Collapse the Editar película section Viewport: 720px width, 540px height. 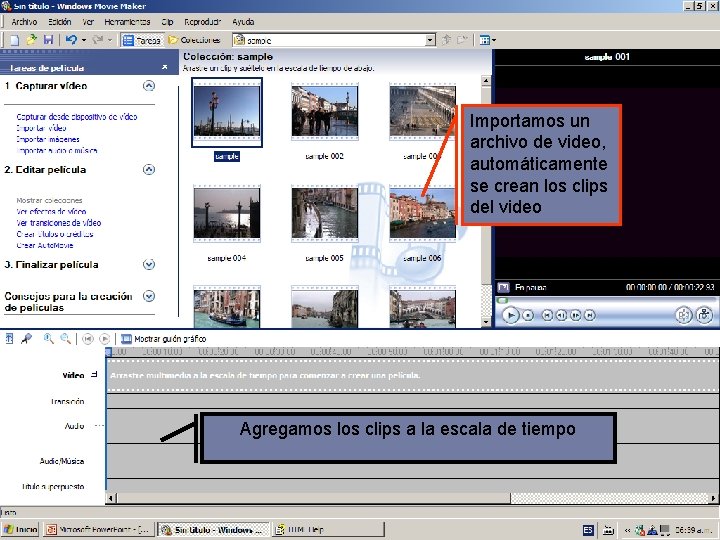pos(149,170)
